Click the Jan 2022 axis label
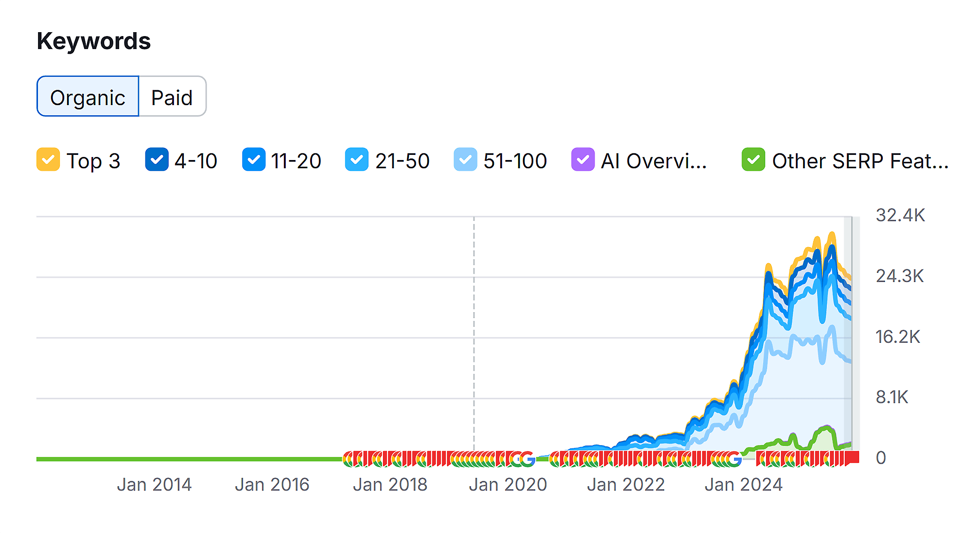Image resolution: width=980 pixels, height=533 pixels. pos(626,485)
